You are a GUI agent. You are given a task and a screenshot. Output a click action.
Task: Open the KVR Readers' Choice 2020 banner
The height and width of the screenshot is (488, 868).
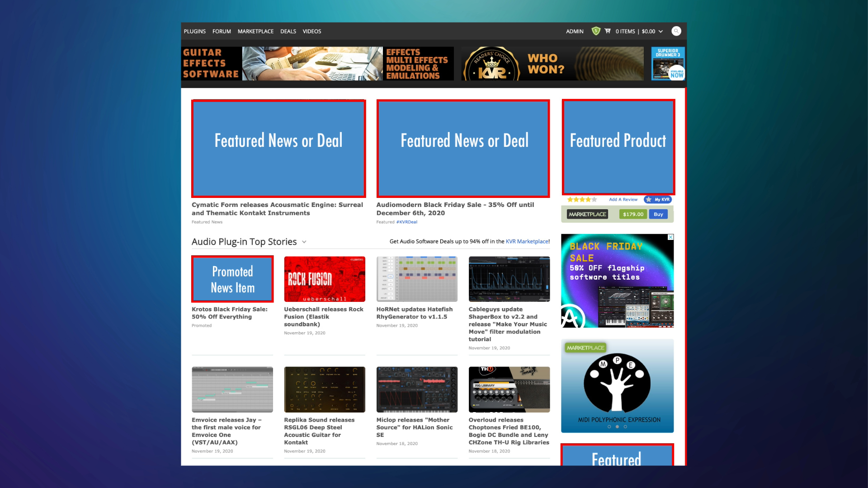point(552,64)
